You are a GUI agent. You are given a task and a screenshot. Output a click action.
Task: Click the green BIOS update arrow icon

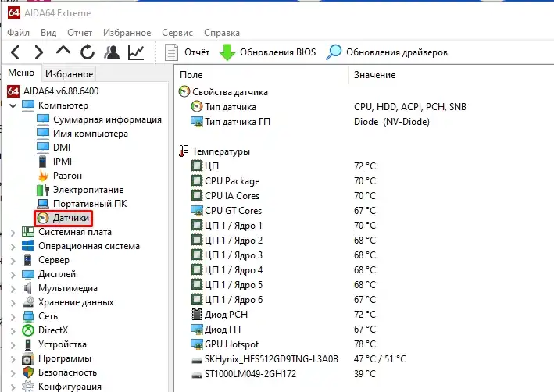tap(227, 52)
